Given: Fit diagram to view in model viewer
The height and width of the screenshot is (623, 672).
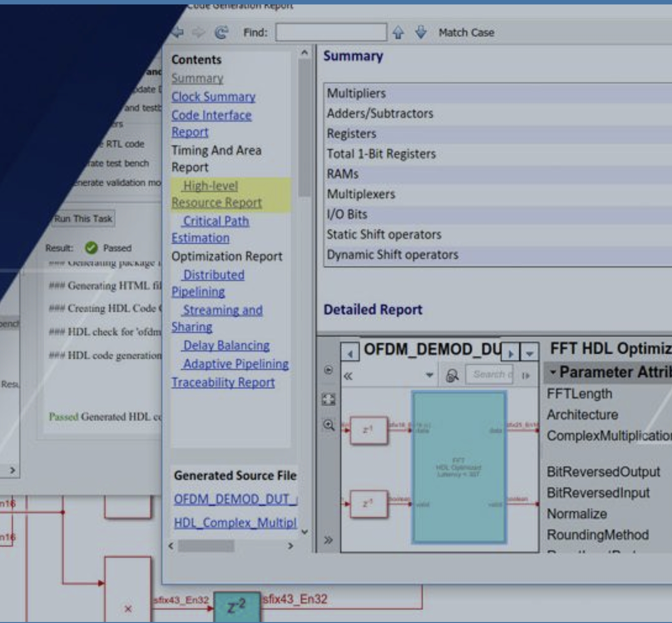Looking at the screenshot, I should point(328,398).
